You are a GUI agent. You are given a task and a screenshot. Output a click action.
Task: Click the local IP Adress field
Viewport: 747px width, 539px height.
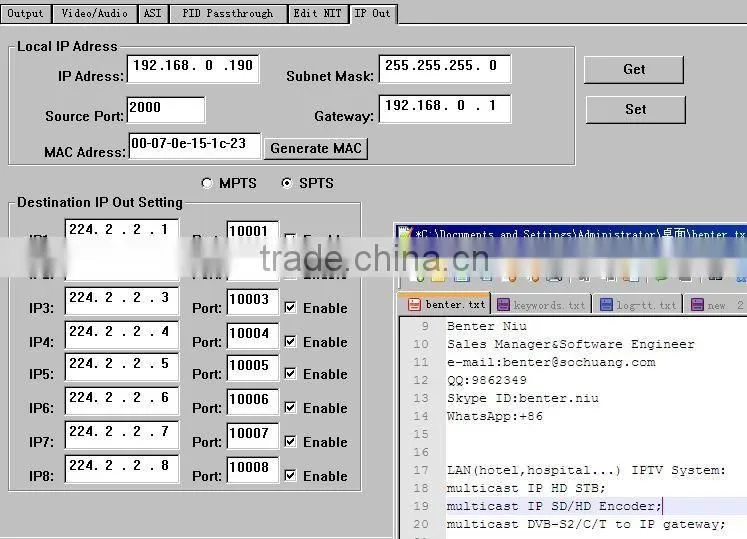(x=193, y=69)
